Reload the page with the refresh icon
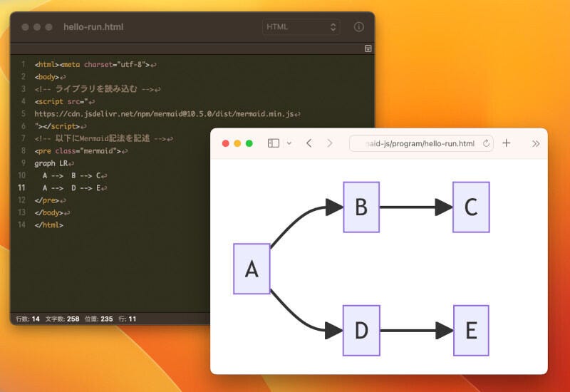 pos(486,143)
